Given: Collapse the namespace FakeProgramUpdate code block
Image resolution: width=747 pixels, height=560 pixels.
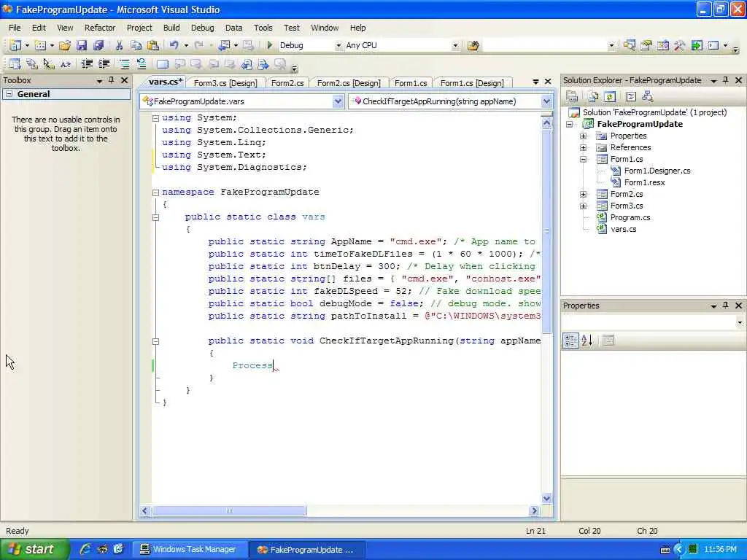Looking at the screenshot, I should [155, 192].
